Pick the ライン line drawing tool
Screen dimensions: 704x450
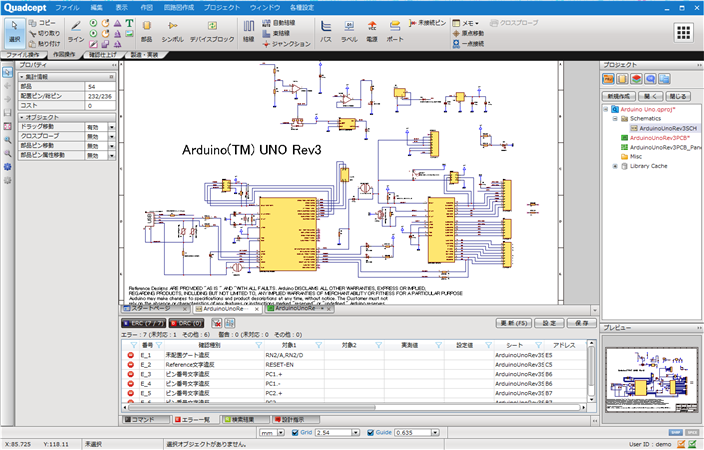click(x=76, y=31)
